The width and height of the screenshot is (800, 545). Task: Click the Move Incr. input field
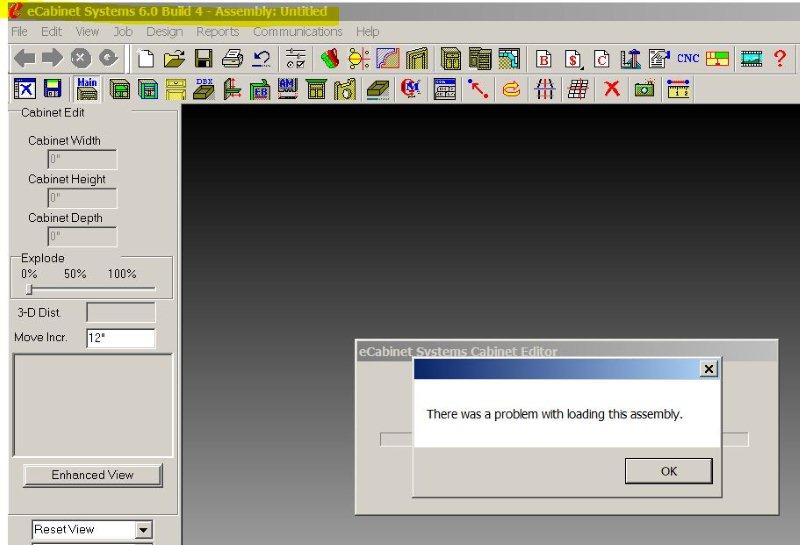coord(121,338)
